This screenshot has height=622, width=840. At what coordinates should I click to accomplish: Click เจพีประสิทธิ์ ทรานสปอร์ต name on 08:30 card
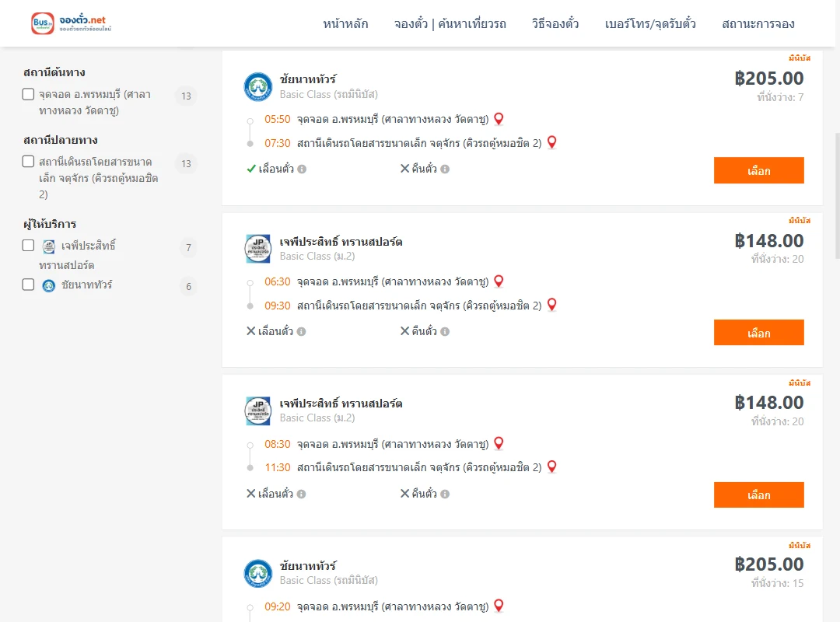[x=341, y=404]
